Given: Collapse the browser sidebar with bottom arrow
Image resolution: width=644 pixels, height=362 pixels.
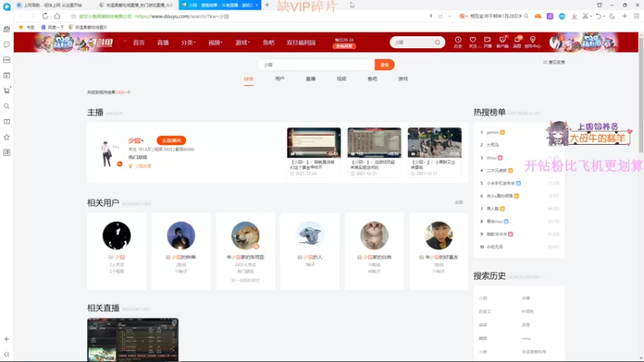Looking at the screenshot, I should pos(6,354).
